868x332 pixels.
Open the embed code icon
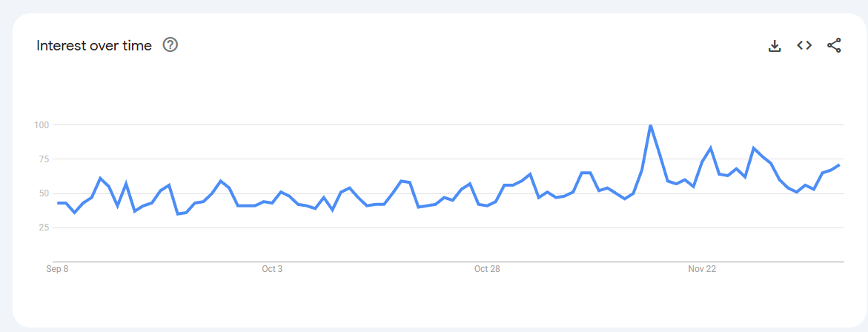tap(804, 46)
